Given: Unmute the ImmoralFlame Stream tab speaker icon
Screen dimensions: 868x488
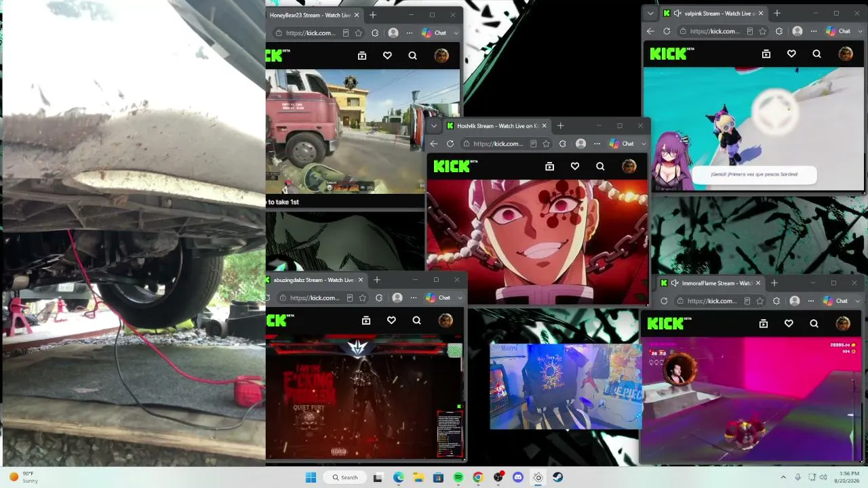Looking at the screenshot, I should (x=675, y=283).
